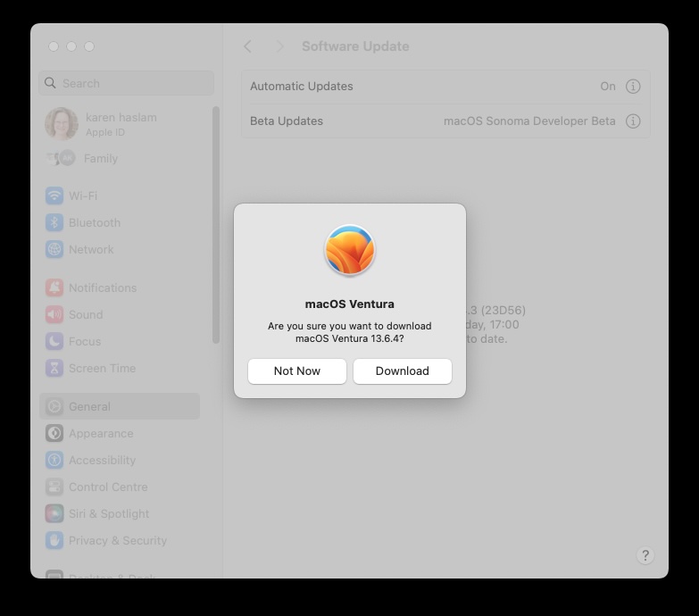Click the window close traffic light
The image size is (699, 616).
pos(54,46)
